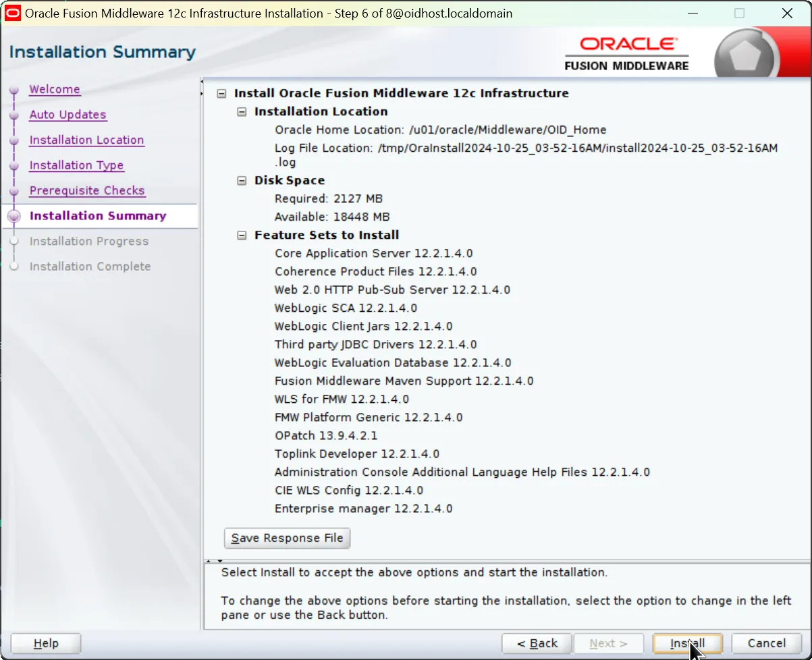Click the left pane divider arrow
Screen dimensions: 812x660
pos(202,88)
